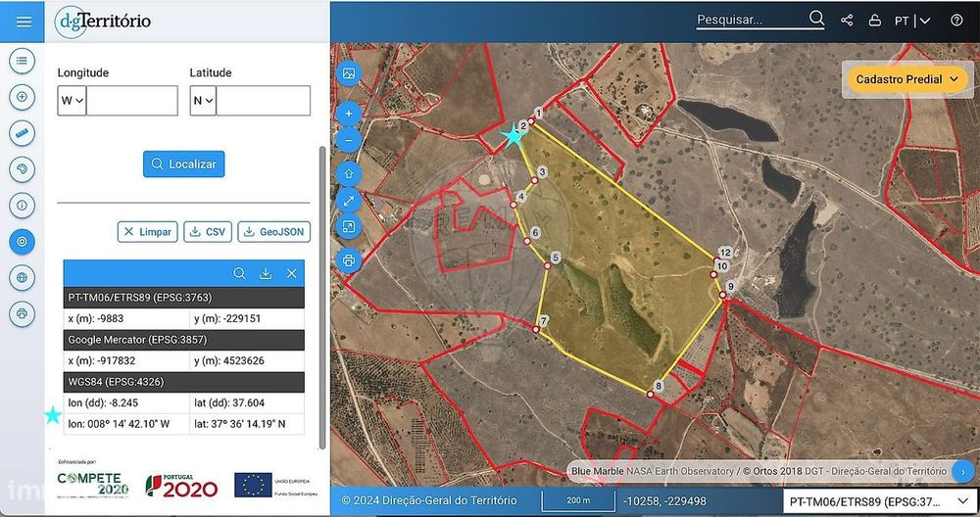Click parcel vertex marker 6
This screenshot has height=517, width=980.
(x=527, y=241)
